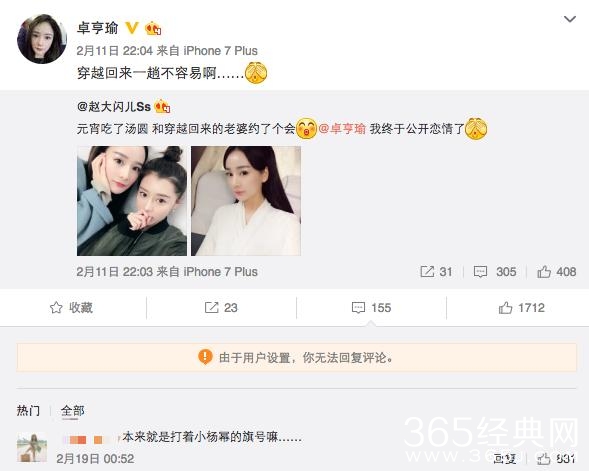This screenshot has height=471, width=589.
Task: Switch to the 热门 comments tab
Action: [28, 411]
